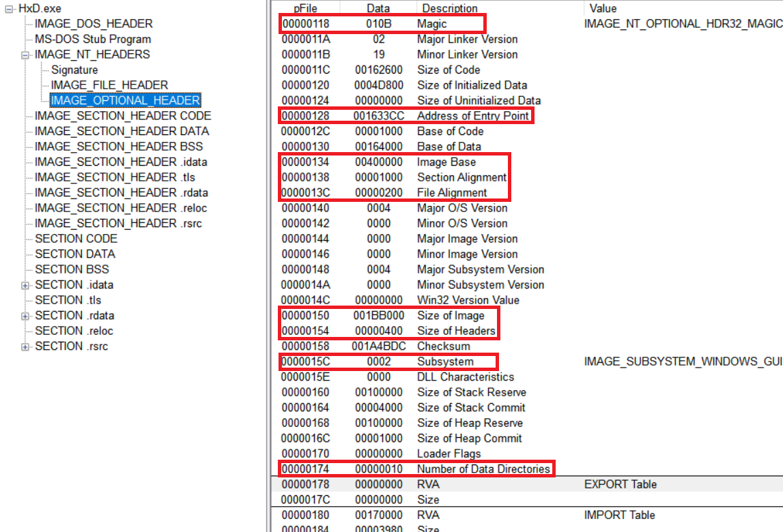Expand the SECTION .rdata node
The width and height of the screenshot is (783, 532).
pyautogui.click(x=25, y=316)
